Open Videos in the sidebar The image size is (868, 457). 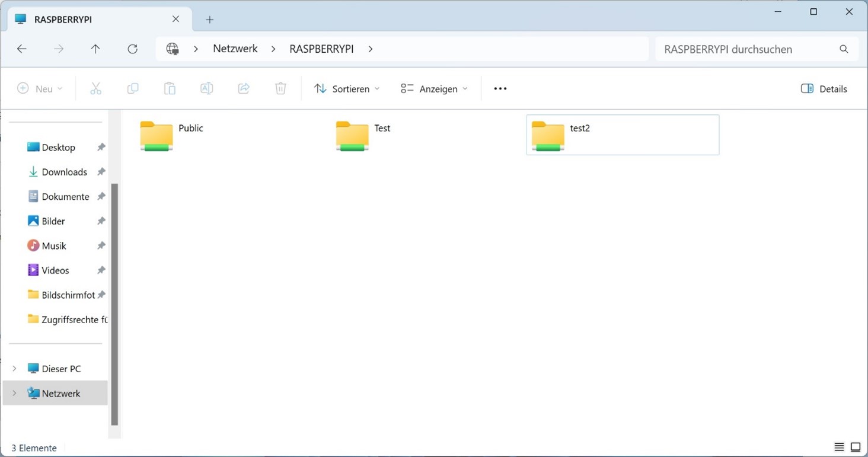pyautogui.click(x=55, y=270)
